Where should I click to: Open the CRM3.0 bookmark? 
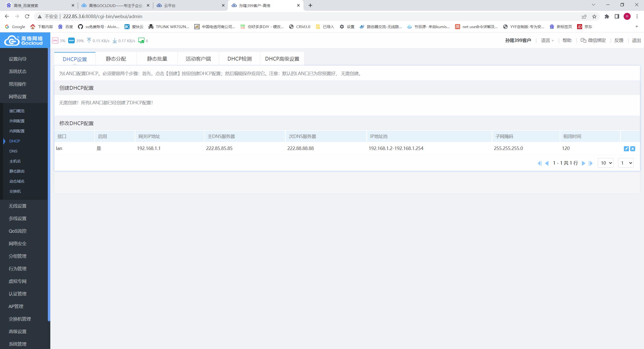300,27
